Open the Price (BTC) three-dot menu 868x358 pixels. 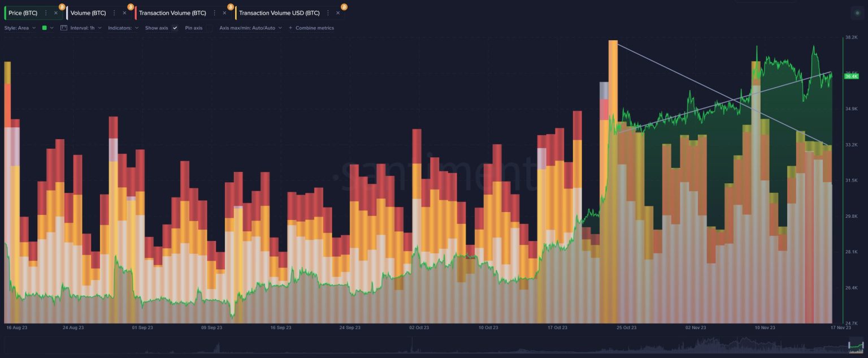(46, 13)
